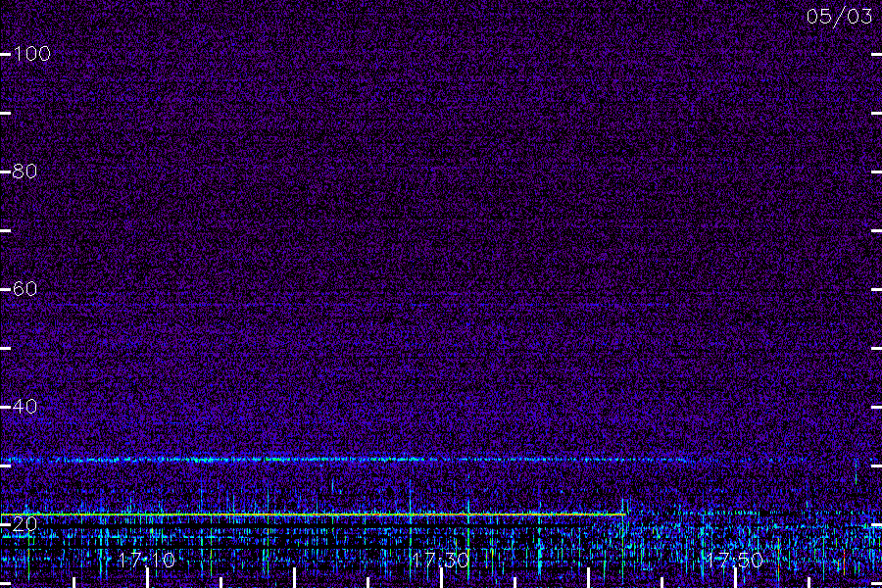The width and height of the screenshot is (882, 588).
Task: Click the 17:10 time label
Action: [x=147, y=560]
